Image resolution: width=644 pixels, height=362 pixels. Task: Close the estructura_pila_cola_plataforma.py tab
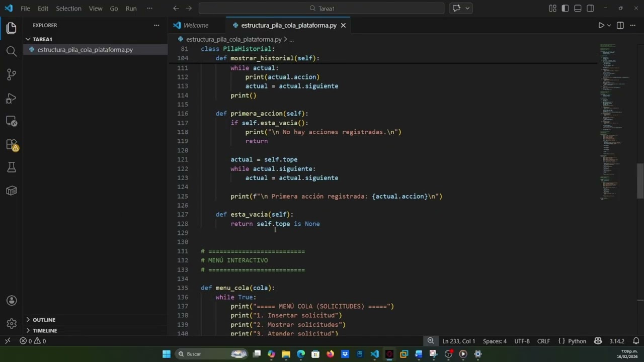(343, 25)
